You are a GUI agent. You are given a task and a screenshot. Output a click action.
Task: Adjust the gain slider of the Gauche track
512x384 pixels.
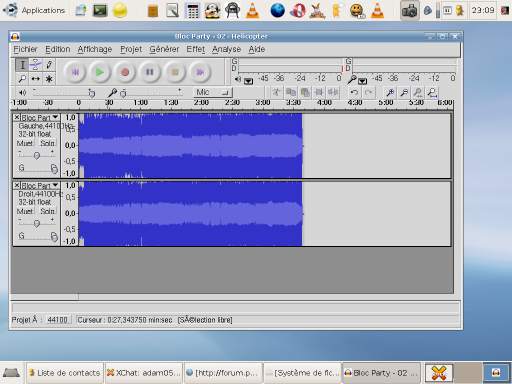coord(36,154)
